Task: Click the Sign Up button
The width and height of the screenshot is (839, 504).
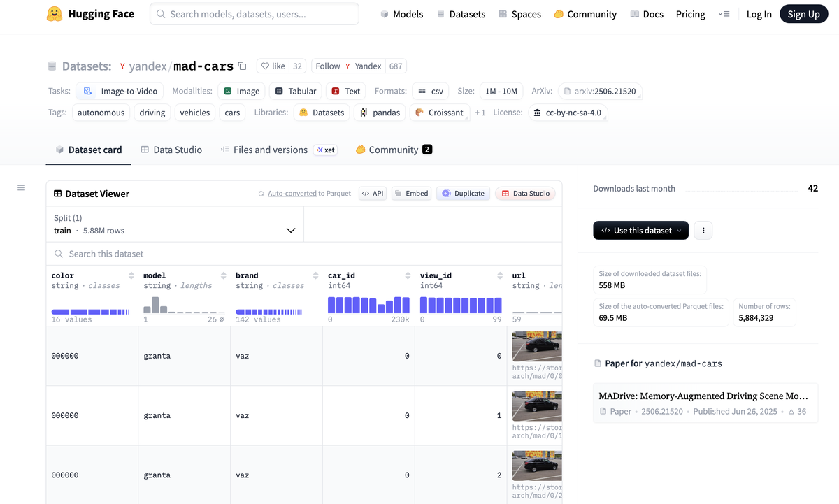Action: tap(803, 14)
